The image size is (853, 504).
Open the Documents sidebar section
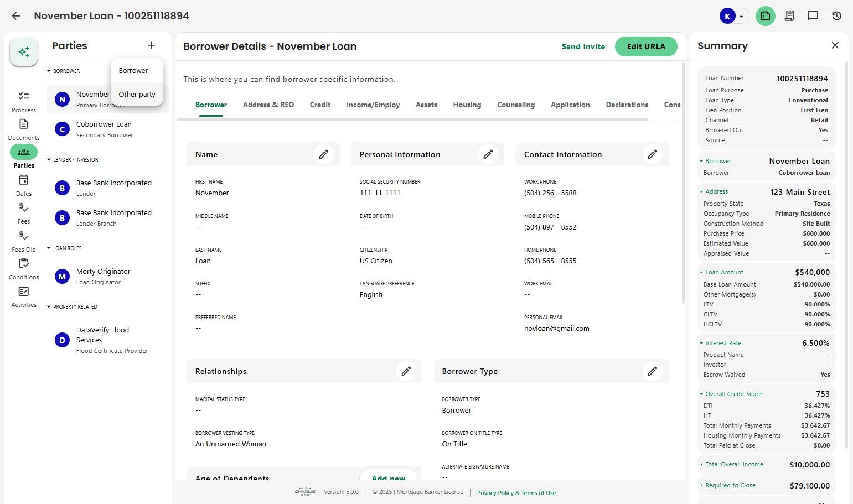click(24, 129)
